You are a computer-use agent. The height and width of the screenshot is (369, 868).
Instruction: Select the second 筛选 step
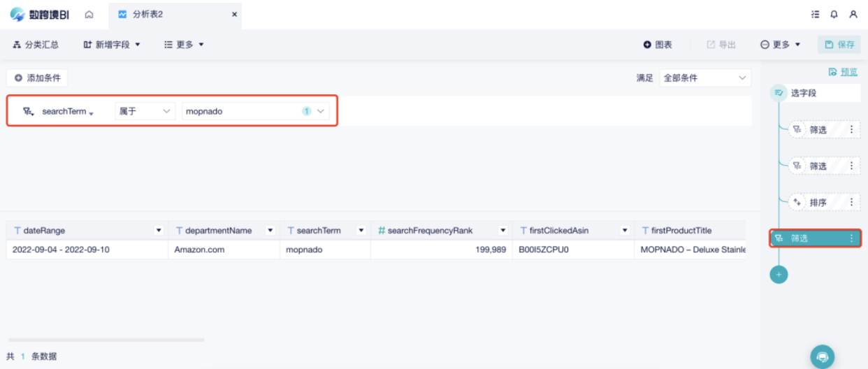pyautogui.click(x=816, y=166)
